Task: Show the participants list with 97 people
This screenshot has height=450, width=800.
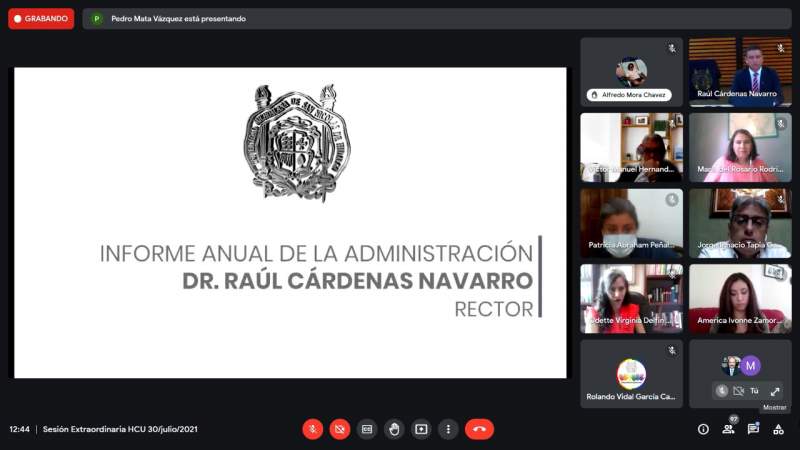Action: tap(729, 429)
